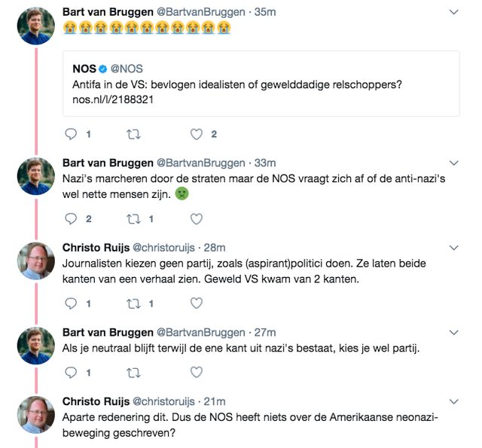Like Bart's crying emoji tweet

click(x=196, y=134)
